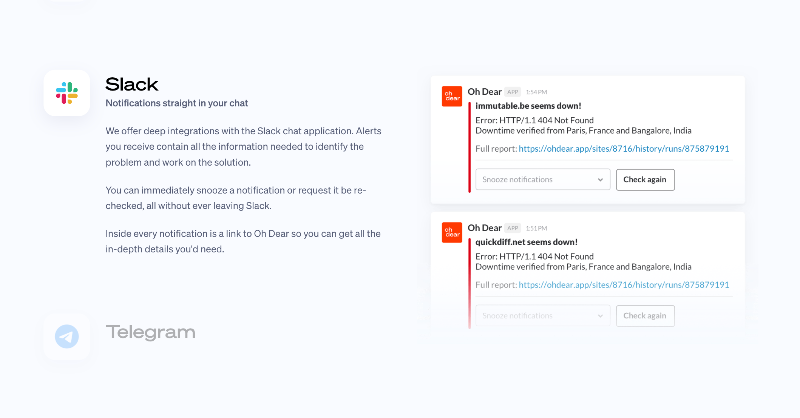Viewport: 800px width, 418px height.
Task: Click the Slack logo icon
Action: 67,93
